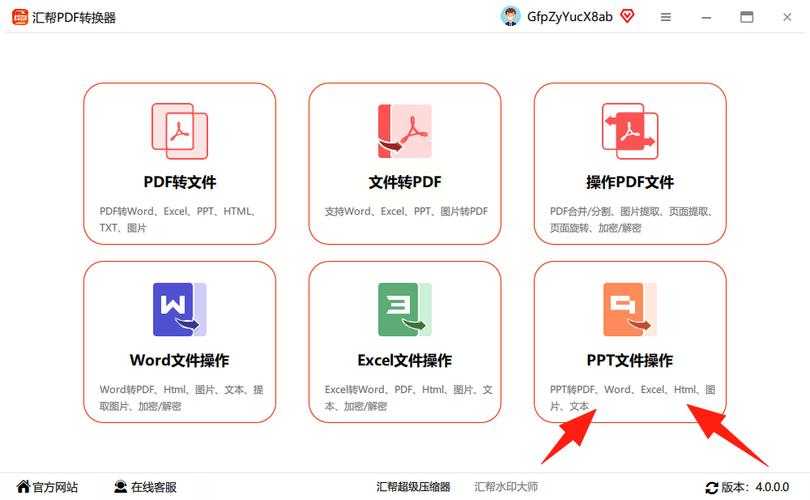Select the PPT文件操作 icon
The image size is (810, 500).
[629, 309]
